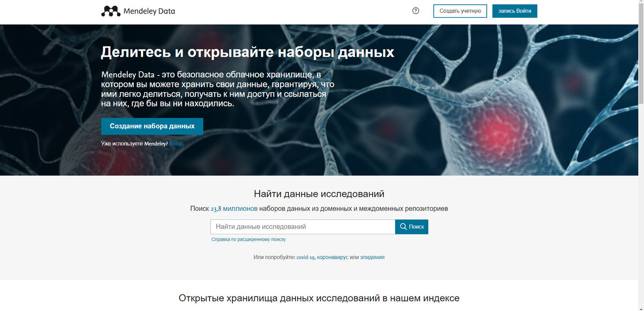
Task: Try the 'covid-19' suggested search
Action: [x=305, y=257]
